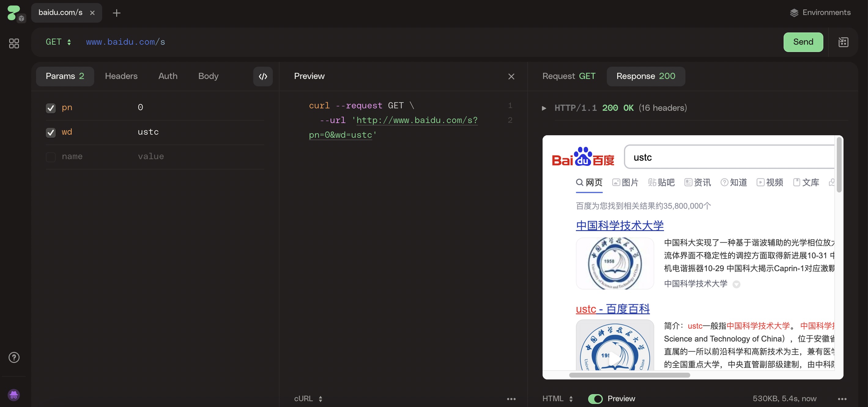Open a new request tab with plus

[117, 13]
